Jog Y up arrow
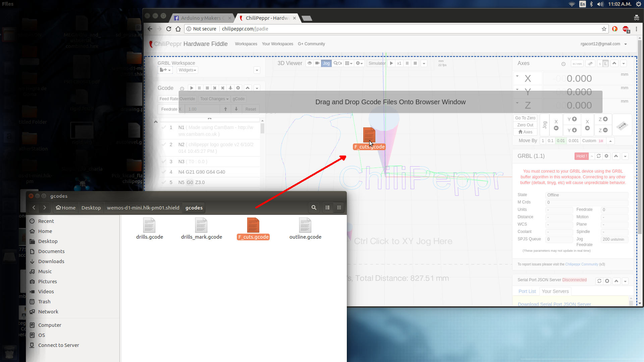 pos(572,119)
